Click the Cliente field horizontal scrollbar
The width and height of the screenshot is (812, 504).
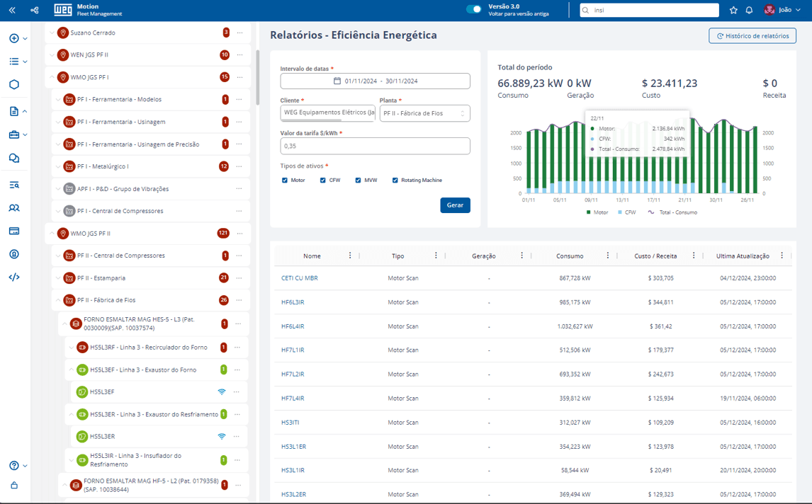click(311, 120)
